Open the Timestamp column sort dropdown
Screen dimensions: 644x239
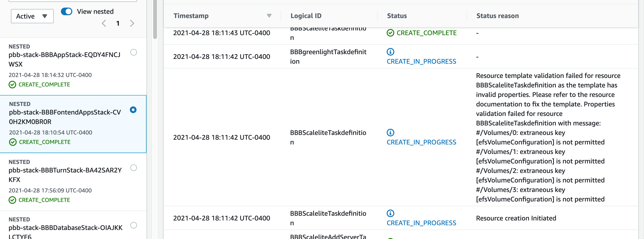(269, 16)
